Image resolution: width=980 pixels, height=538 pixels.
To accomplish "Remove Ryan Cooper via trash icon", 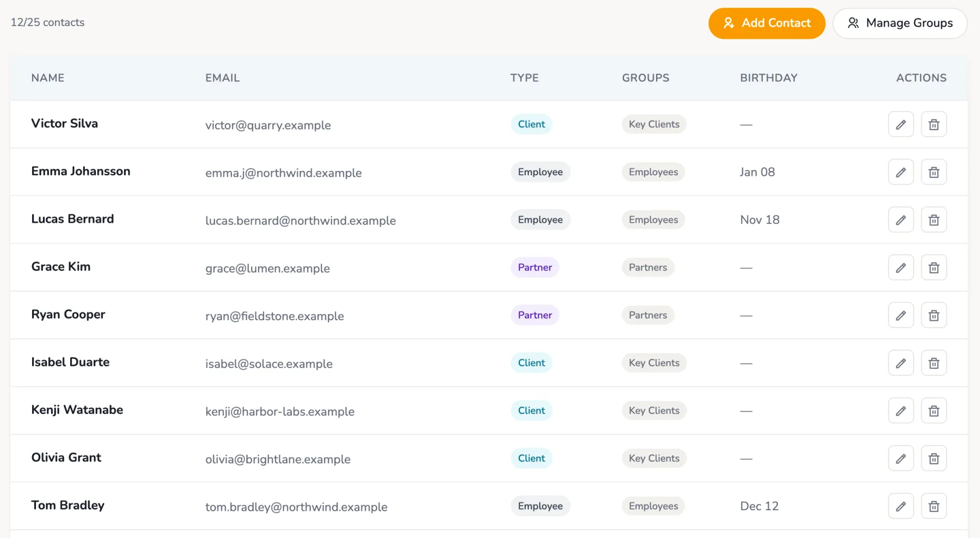I will pyautogui.click(x=934, y=315).
